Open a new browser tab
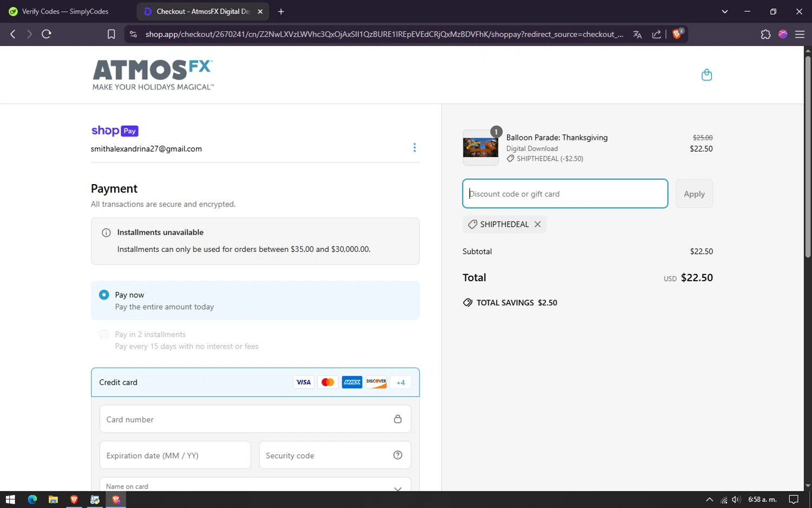Image resolution: width=812 pixels, height=508 pixels. point(281,11)
